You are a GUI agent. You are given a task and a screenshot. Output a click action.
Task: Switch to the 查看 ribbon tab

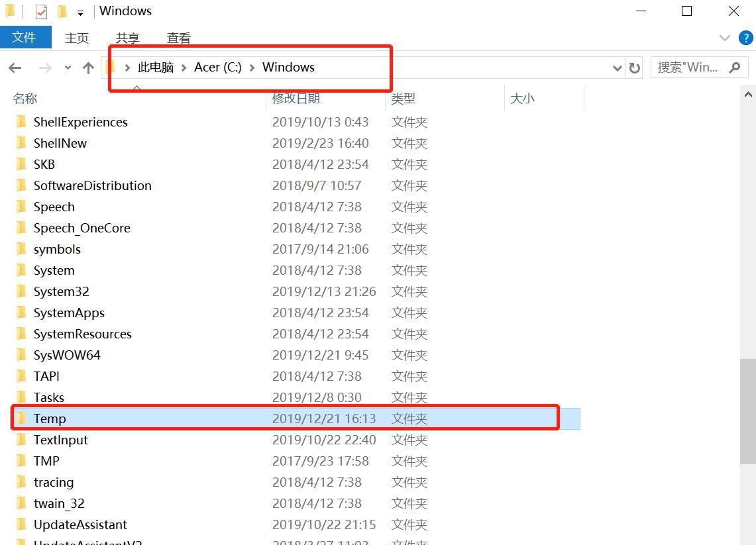tap(178, 38)
